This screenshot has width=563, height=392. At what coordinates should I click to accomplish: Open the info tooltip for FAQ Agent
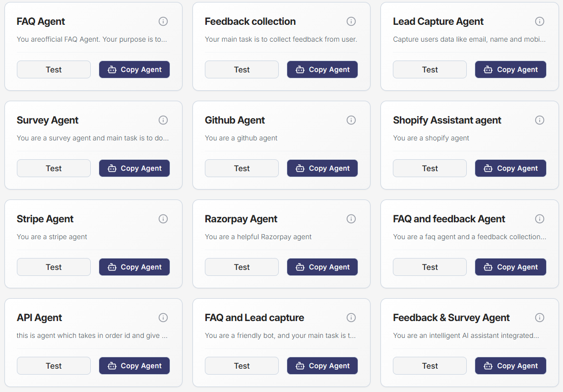163,21
